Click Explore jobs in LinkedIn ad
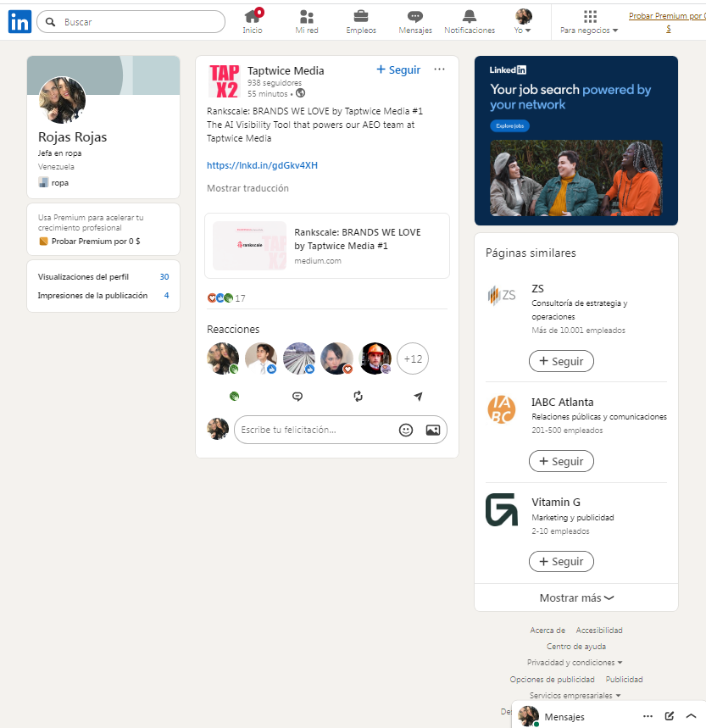The height and width of the screenshot is (728, 706). pyautogui.click(x=509, y=125)
